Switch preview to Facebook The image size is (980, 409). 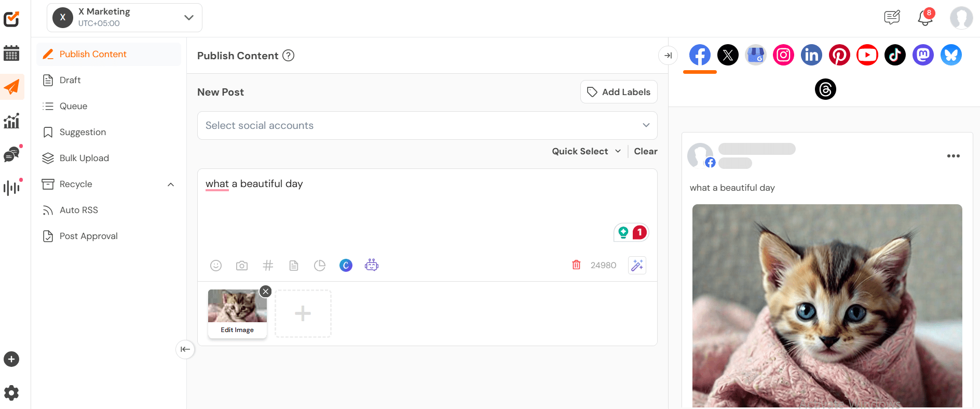pos(700,55)
